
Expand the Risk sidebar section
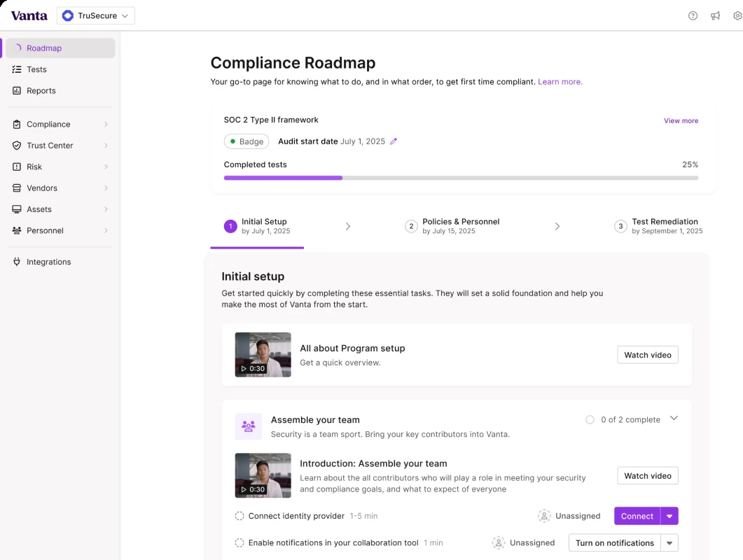[106, 167]
